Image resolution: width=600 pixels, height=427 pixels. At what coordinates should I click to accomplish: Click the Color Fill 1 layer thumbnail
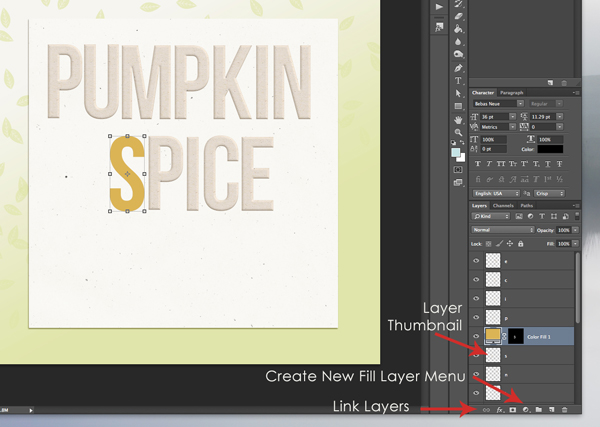click(x=493, y=336)
